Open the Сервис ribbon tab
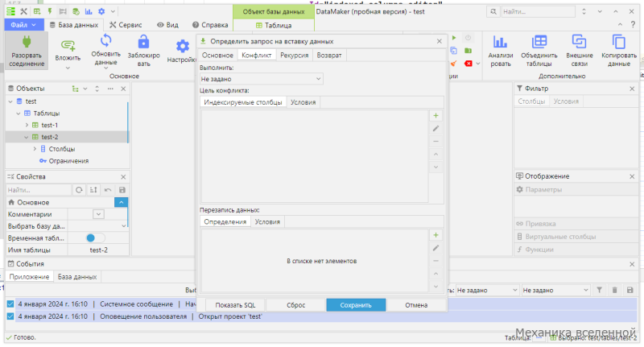The image size is (644, 347). pos(126,25)
